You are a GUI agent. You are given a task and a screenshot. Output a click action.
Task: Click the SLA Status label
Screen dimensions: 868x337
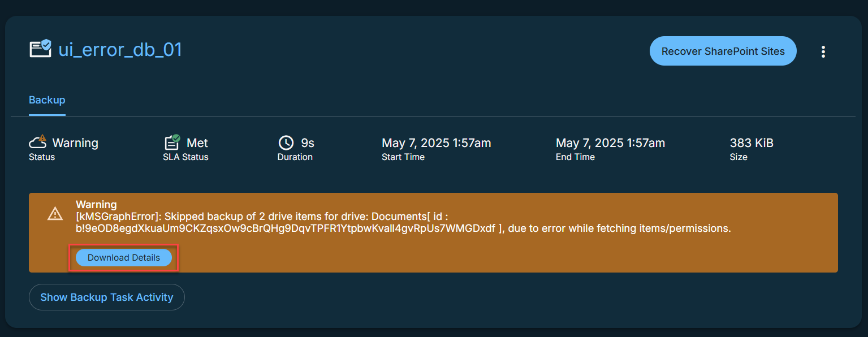click(x=185, y=157)
